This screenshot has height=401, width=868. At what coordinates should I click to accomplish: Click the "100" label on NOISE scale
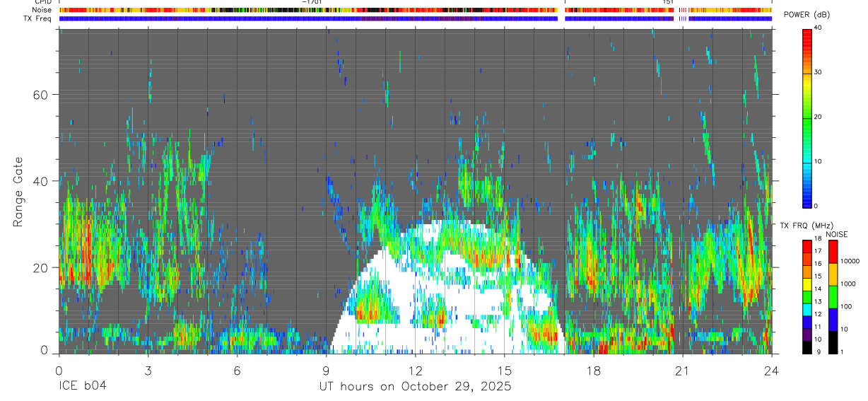tap(847, 306)
